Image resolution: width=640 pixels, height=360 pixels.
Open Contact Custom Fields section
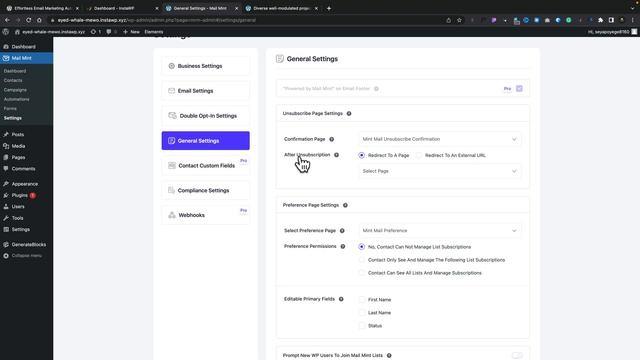click(x=205, y=165)
